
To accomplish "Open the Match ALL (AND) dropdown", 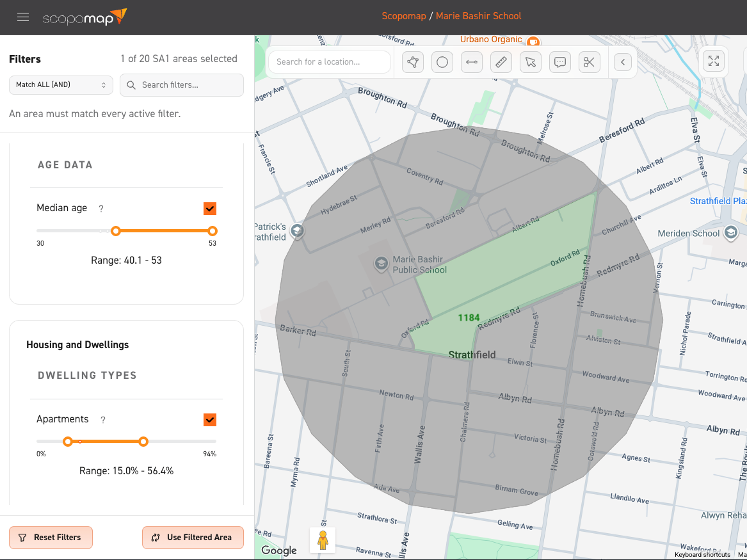I will (61, 84).
